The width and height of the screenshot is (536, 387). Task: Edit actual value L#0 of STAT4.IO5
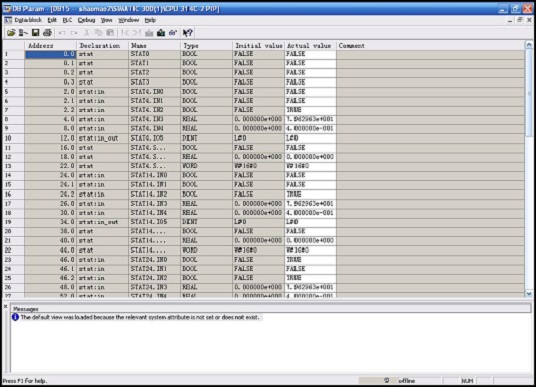point(310,138)
